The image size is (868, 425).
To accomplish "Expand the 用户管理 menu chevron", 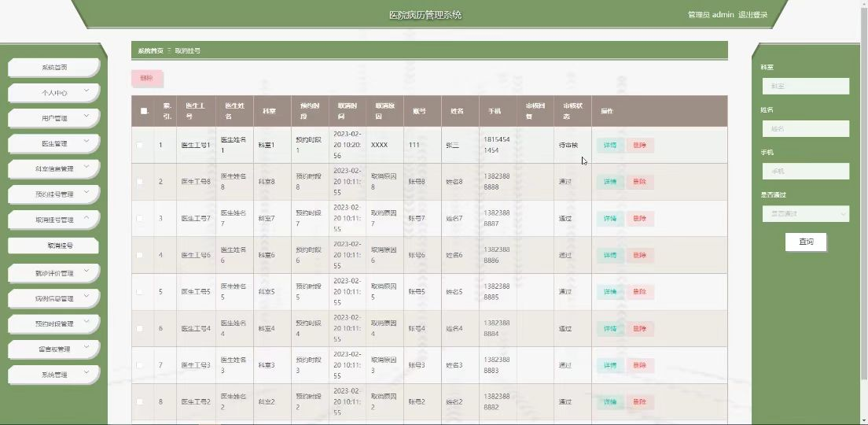I will coord(86,116).
